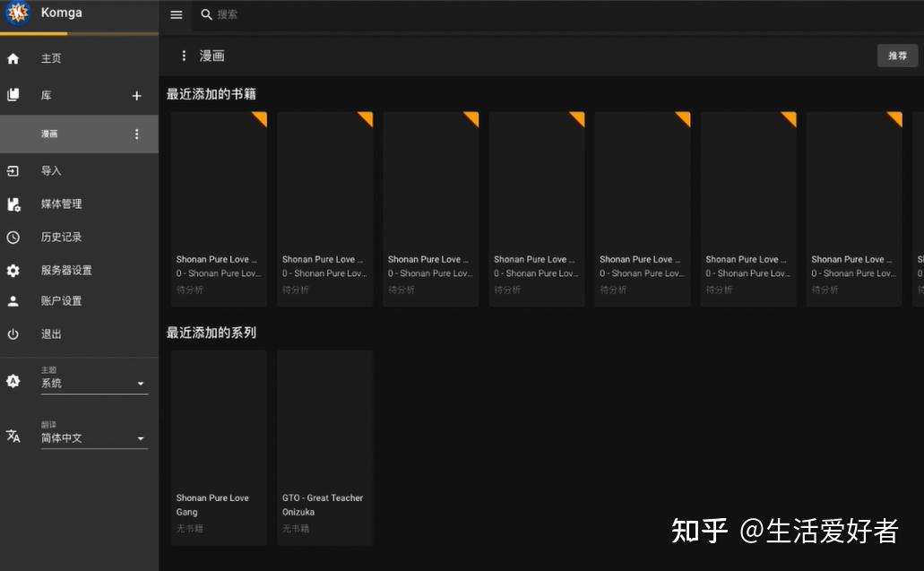Select the 主页 home icon in sidebar
Image resolution: width=924 pixels, height=571 pixels.
click(13, 57)
